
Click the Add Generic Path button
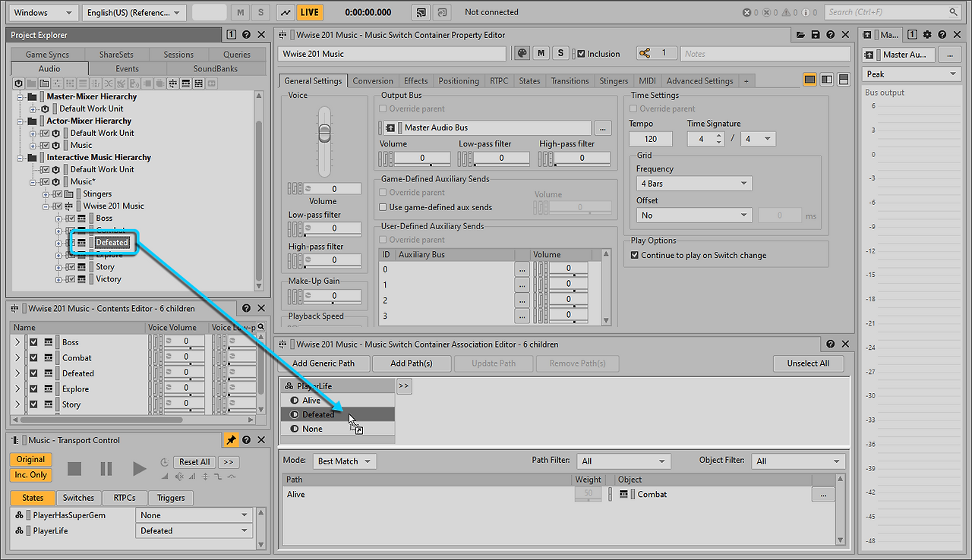click(323, 363)
